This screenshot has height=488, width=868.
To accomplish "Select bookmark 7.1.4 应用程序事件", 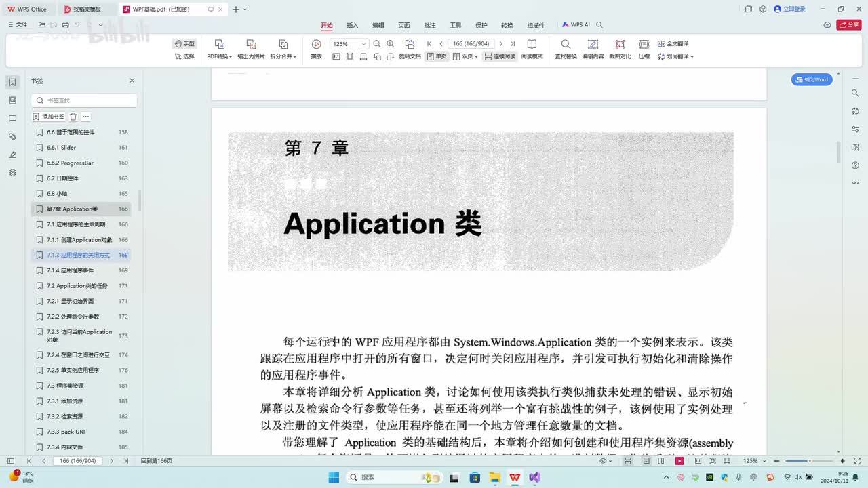I will coord(81,270).
